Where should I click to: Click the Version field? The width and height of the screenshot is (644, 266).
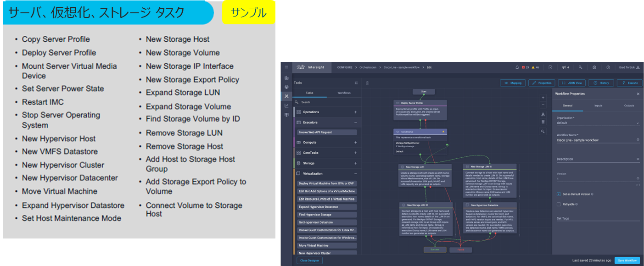[x=598, y=179]
